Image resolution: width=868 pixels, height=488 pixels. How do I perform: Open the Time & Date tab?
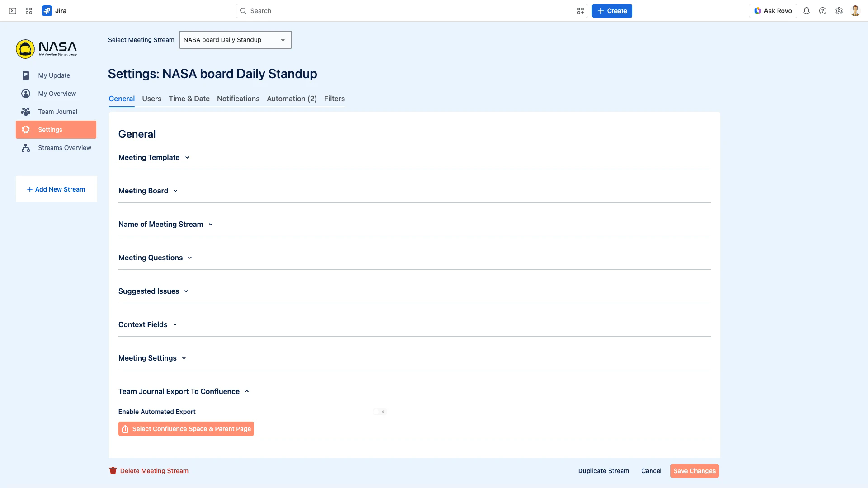point(189,99)
